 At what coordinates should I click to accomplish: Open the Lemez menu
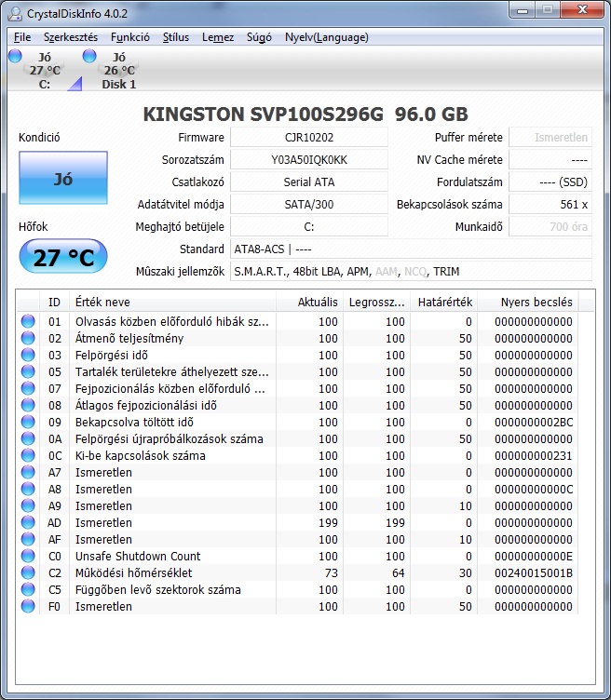coord(218,37)
